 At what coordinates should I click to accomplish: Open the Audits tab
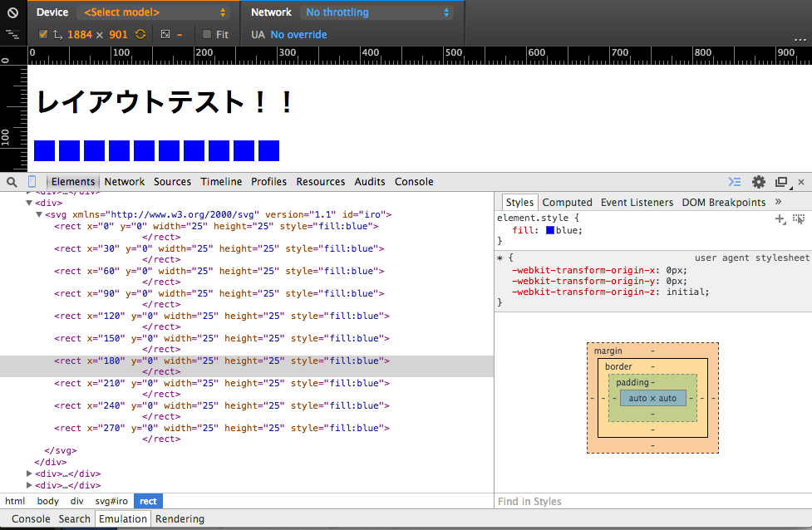tap(370, 182)
